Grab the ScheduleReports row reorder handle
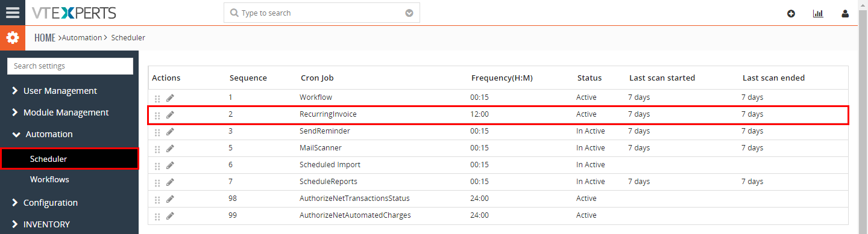The height and width of the screenshot is (234, 868). [x=157, y=183]
